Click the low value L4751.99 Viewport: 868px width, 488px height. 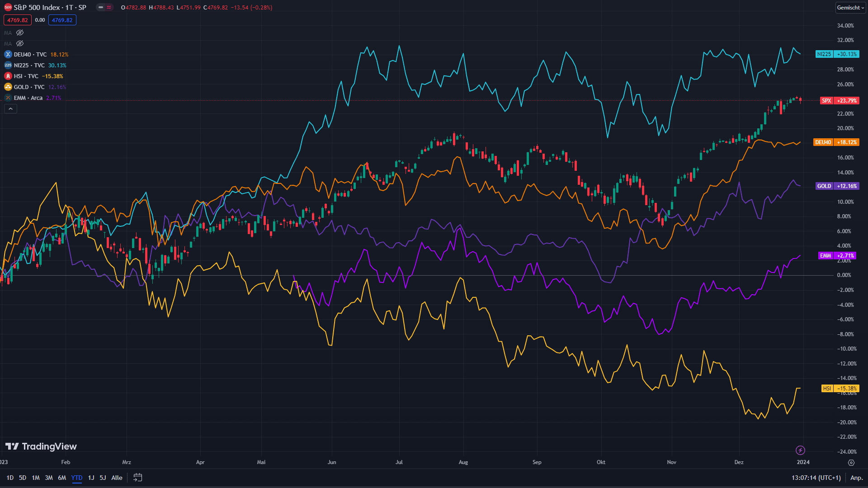pos(189,7)
